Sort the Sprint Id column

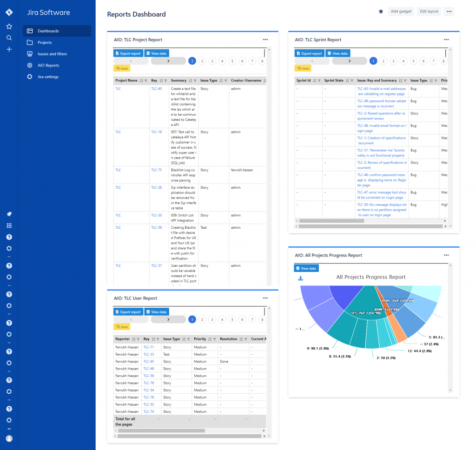click(315, 80)
